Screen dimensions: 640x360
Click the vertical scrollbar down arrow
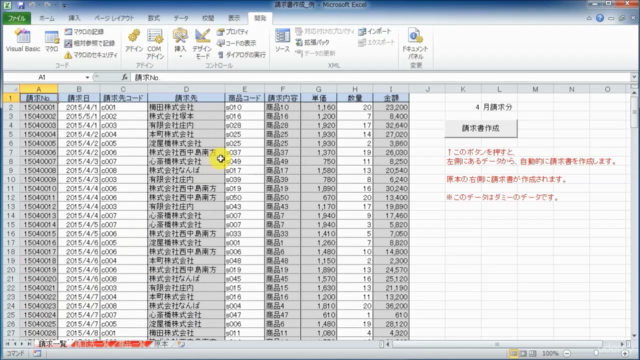(634, 336)
